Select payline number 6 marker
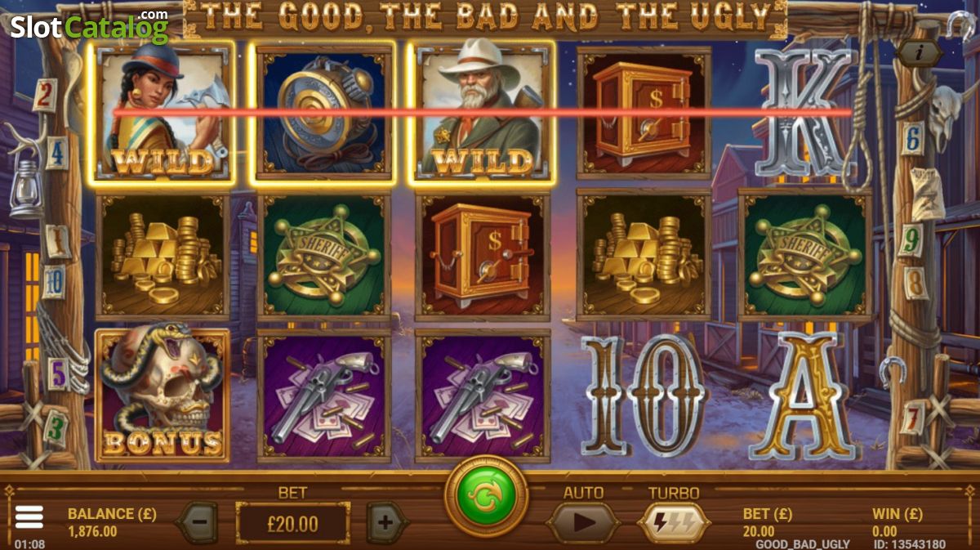This screenshot has width=980, height=550. 911,136
